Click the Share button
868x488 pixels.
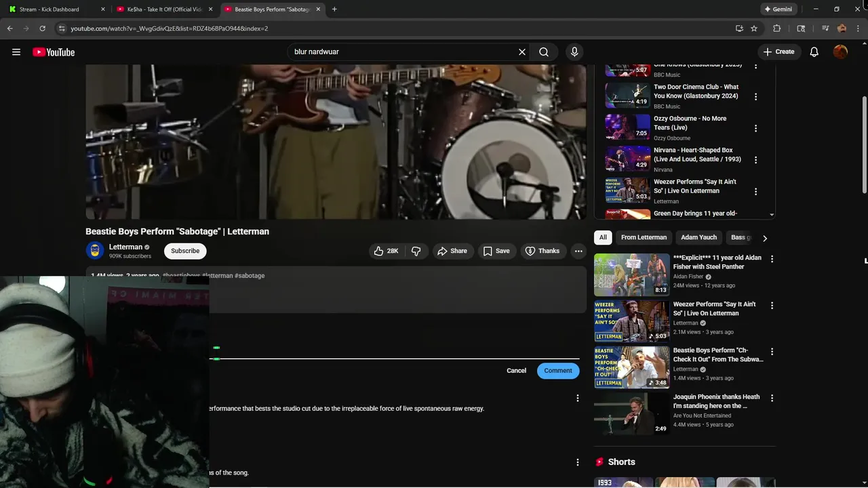coord(452,251)
